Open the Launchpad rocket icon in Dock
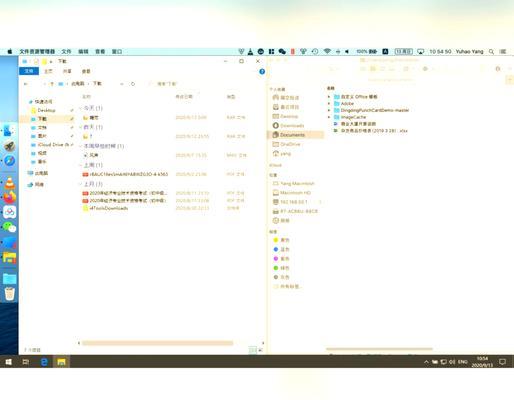 click(x=9, y=146)
